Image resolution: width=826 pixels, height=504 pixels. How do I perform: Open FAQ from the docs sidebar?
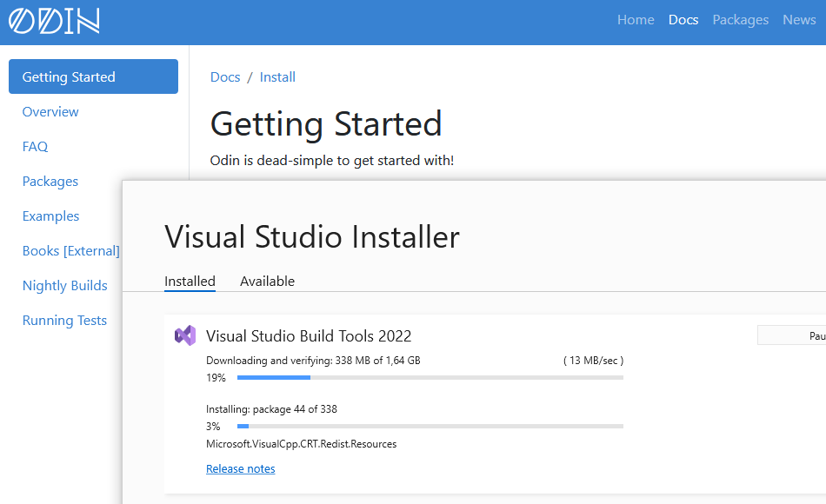tap(35, 146)
